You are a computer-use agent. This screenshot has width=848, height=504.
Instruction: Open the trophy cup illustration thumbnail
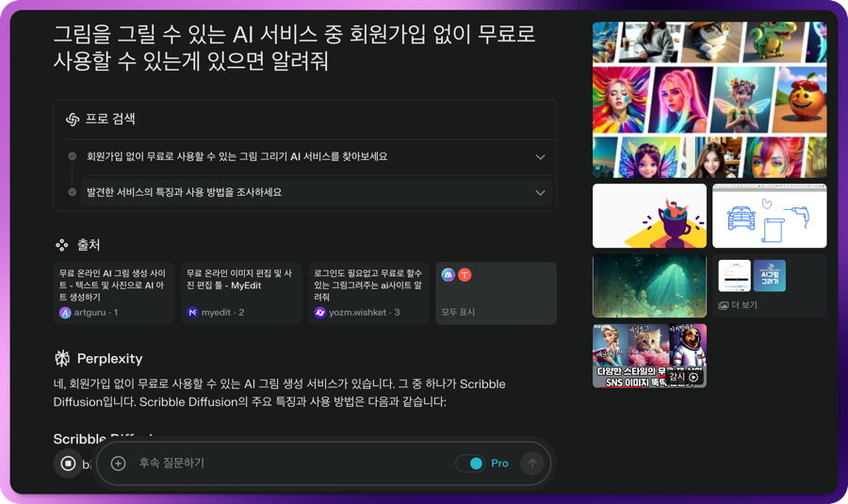click(649, 216)
